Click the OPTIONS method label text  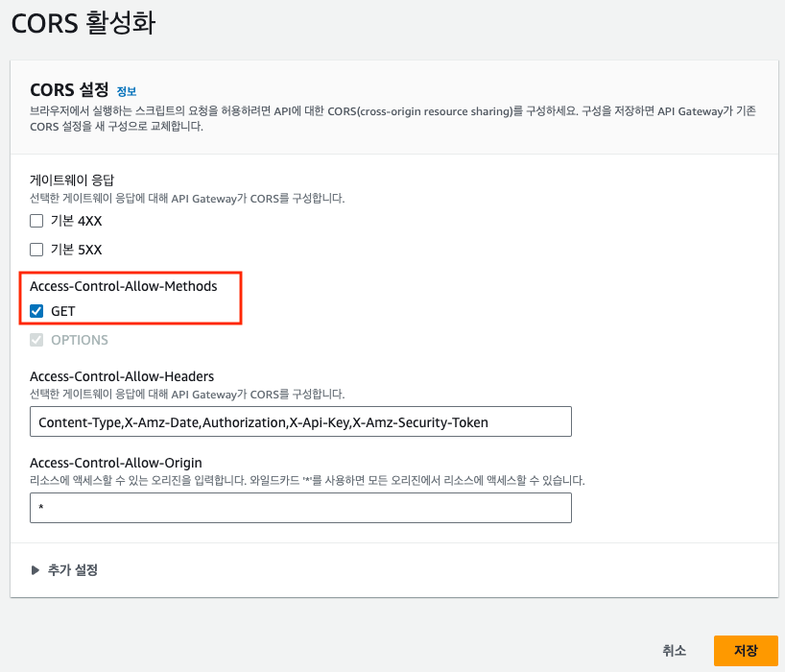pos(80,340)
